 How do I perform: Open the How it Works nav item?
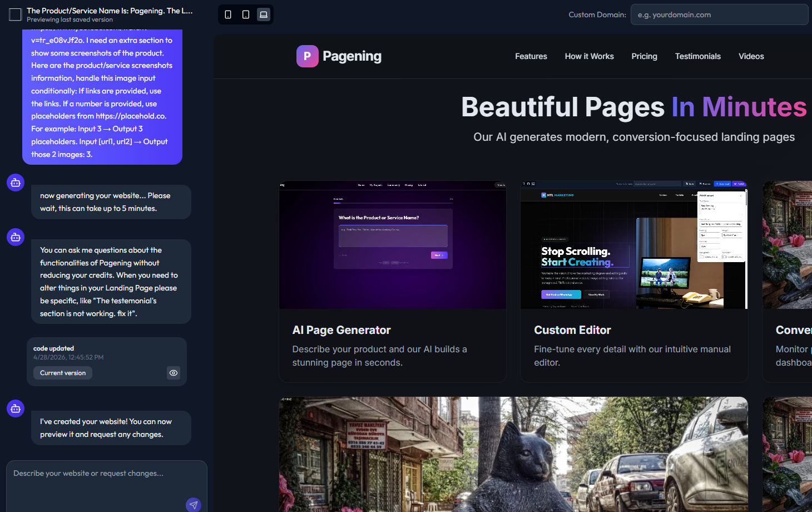coord(590,56)
